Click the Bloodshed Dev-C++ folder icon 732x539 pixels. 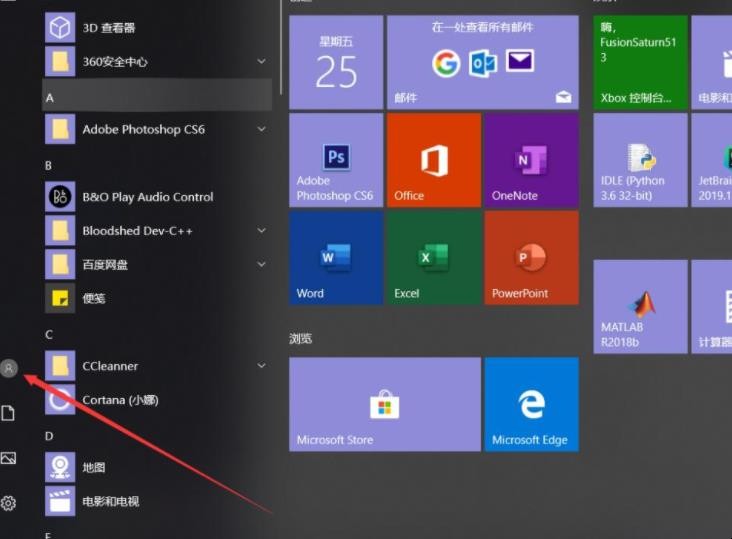point(60,231)
